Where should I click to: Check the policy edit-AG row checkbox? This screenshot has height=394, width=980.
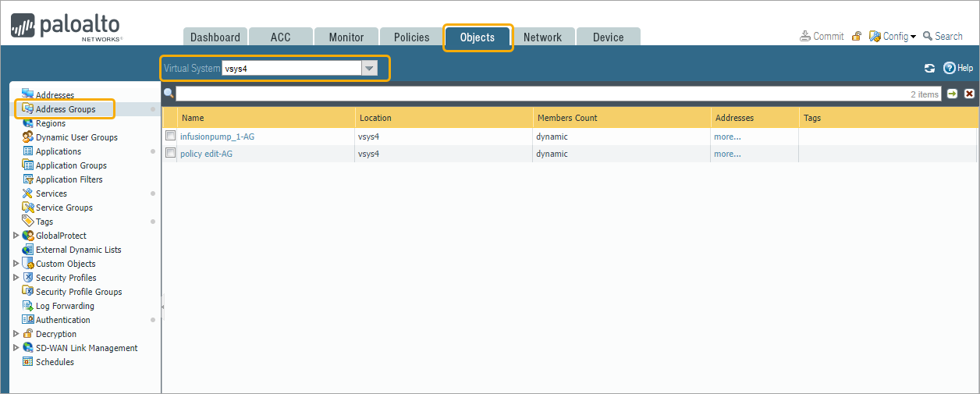pyautogui.click(x=170, y=154)
